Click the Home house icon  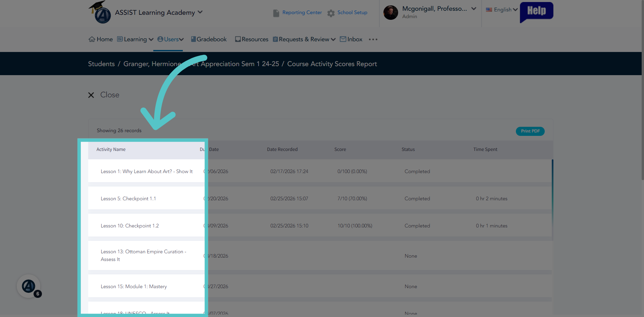(x=92, y=39)
